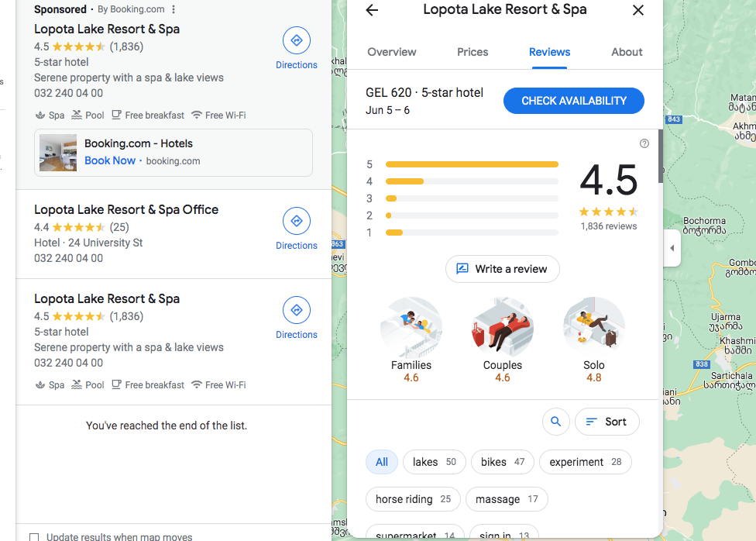Filter reviews by lakes chip
Viewport: 756px width, 541px height.
coord(435,462)
